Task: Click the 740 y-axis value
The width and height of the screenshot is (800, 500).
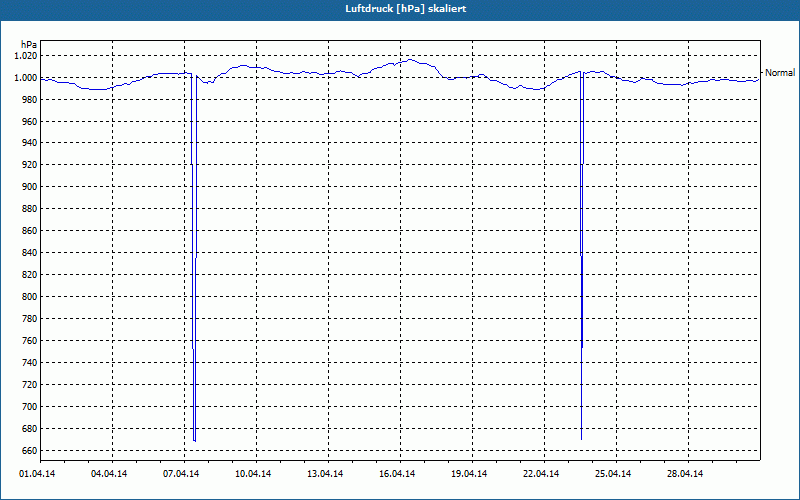Action: [x=30, y=363]
